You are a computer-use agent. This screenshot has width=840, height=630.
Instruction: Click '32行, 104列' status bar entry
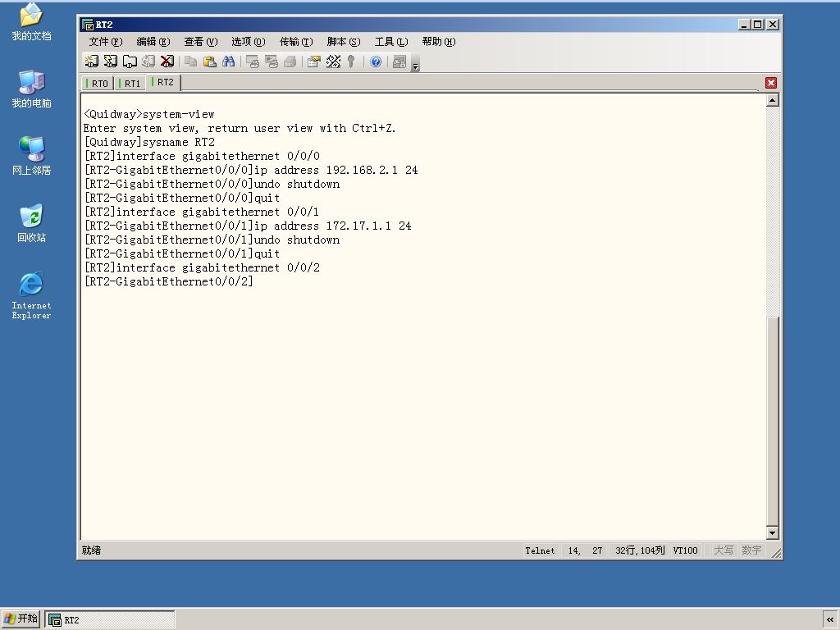(640, 550)
